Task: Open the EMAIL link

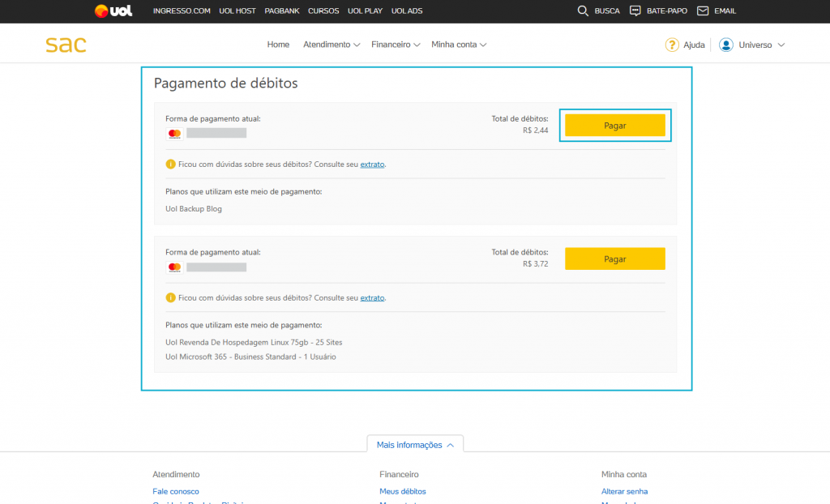Action: point(725,11)
